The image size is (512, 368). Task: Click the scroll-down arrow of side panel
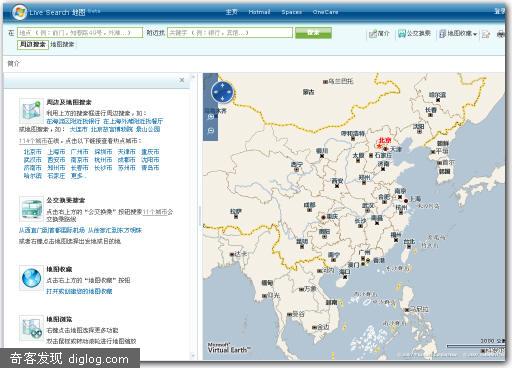(193, 356)
